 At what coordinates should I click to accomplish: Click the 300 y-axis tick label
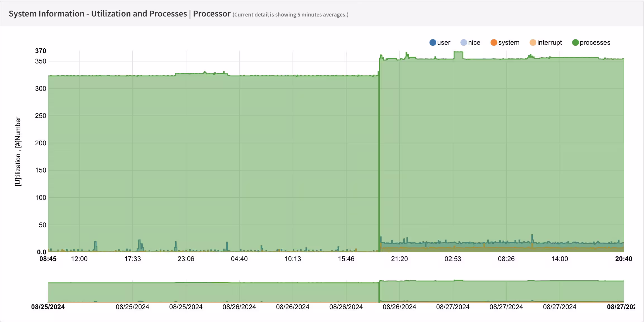[x=40, y=89]
